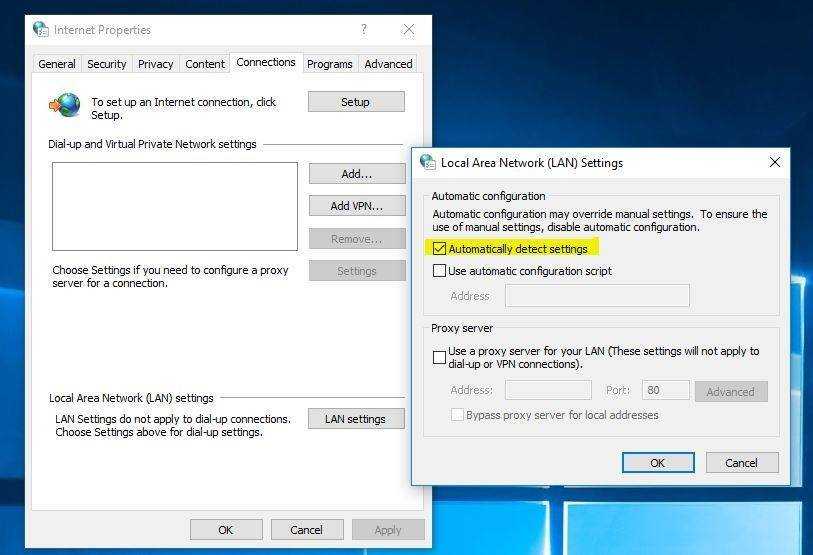Switch to the Security tab
The image size is (813, 555).
(106, 64)
